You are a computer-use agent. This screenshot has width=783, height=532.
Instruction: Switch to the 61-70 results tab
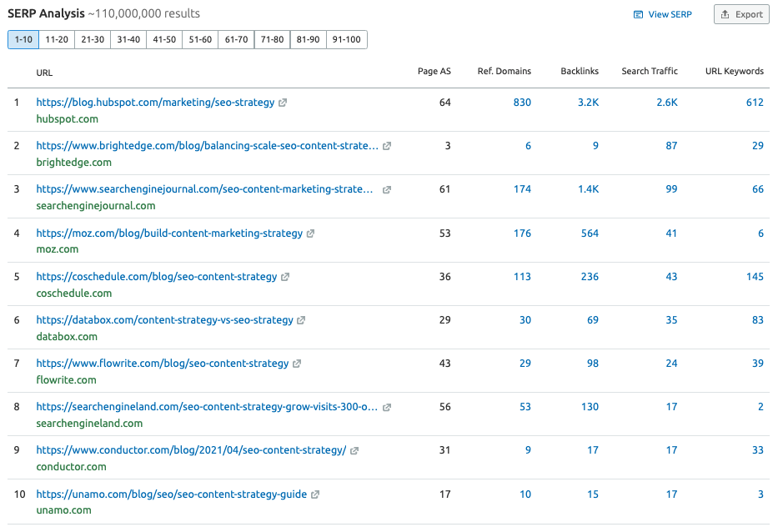237,39
